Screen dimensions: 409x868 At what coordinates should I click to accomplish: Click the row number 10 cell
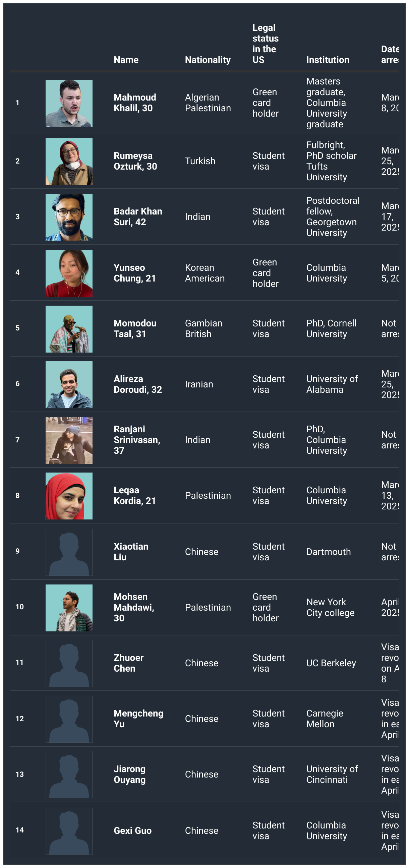(19, 607)
